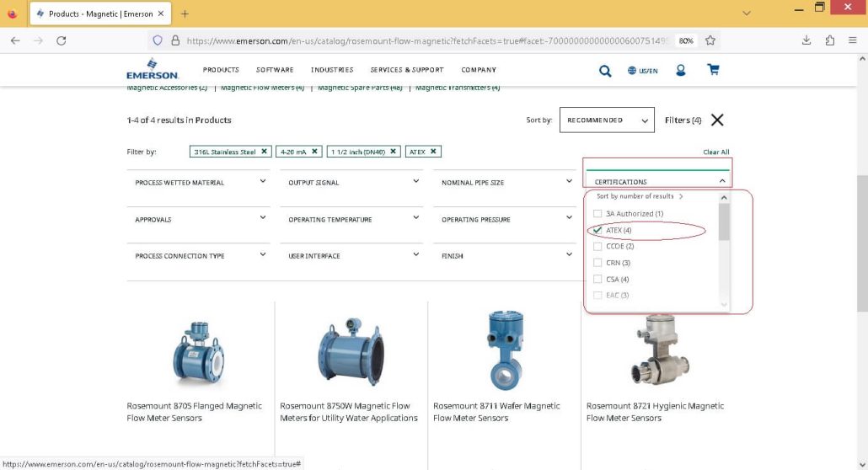
Task: Click the Clear All filters link
Action: (x=715, y=152)
